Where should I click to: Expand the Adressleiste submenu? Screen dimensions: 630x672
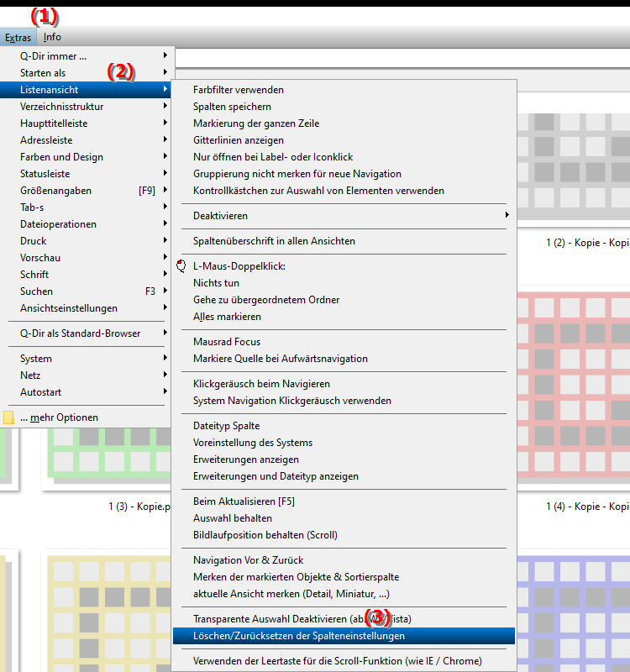coord(86,140)
